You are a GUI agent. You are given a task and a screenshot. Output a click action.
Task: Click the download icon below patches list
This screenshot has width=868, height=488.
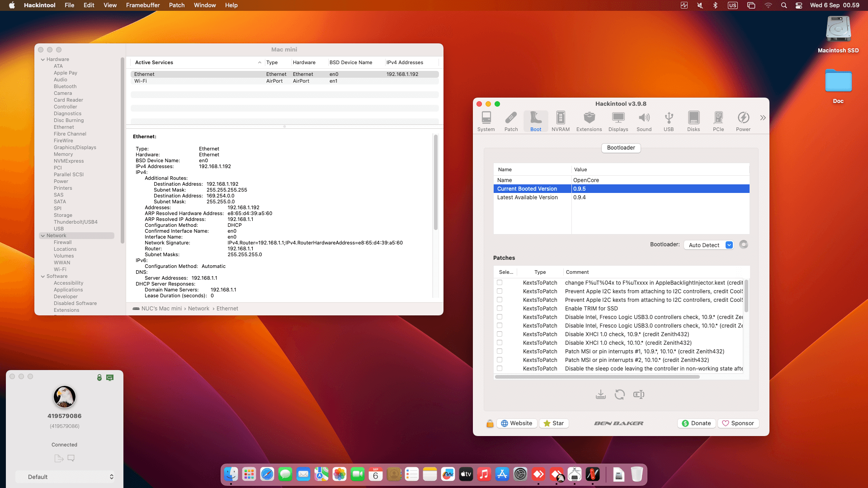click(x=600, y=394)
